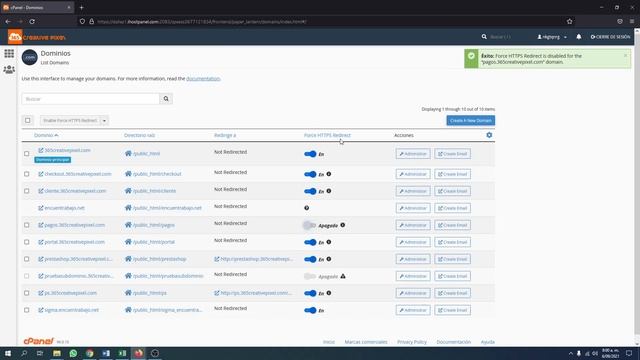The width and height of the screenshot is (640, 360).
Task: Open the documentation link
Action: 203,78
